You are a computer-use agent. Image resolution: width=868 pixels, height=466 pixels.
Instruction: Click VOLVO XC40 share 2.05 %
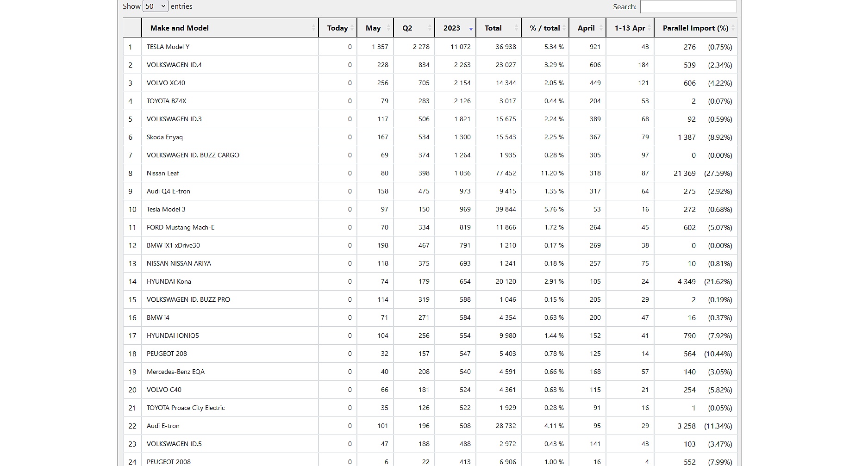554,83
